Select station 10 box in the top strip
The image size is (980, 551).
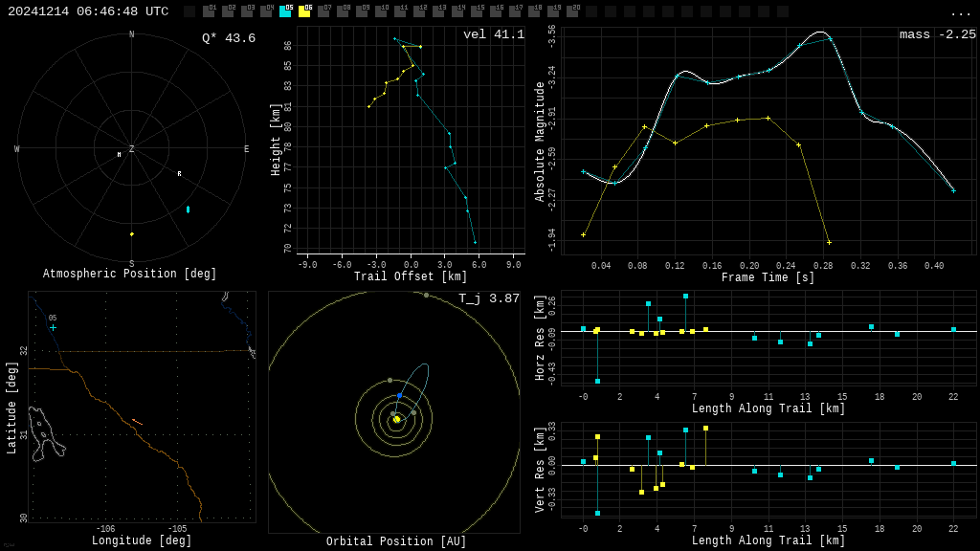(381, 11)
